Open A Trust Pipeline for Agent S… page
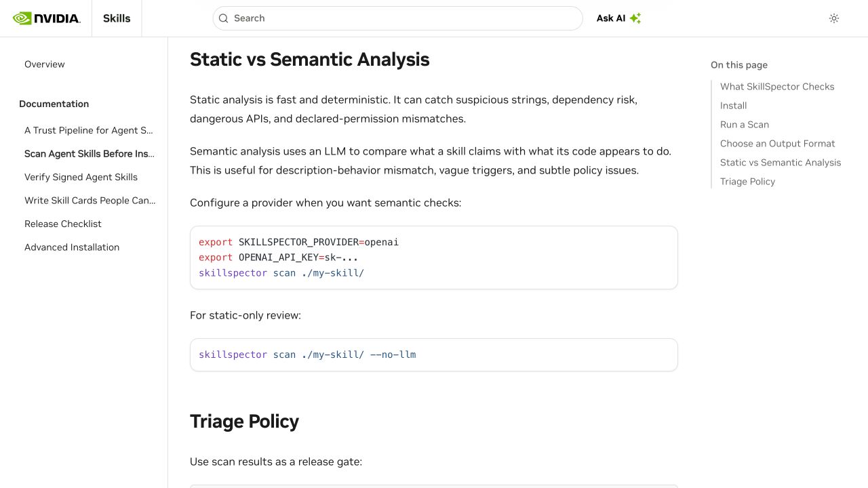Image resolution: width=868 pixels, height=488 pixels. pyautogui.click(x=89, y=130)
